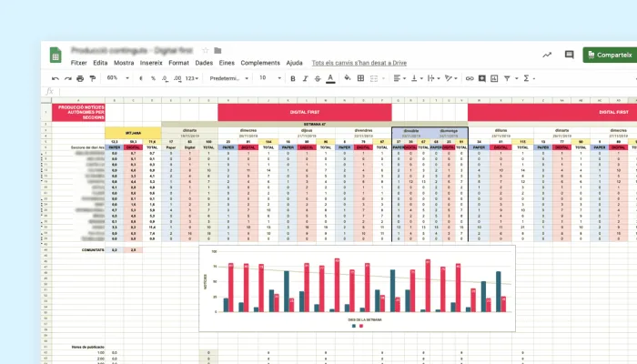The width and height of the screenshot is (637, 364).
Task: Print the spreadsheet
Action: tap(80, 78)
